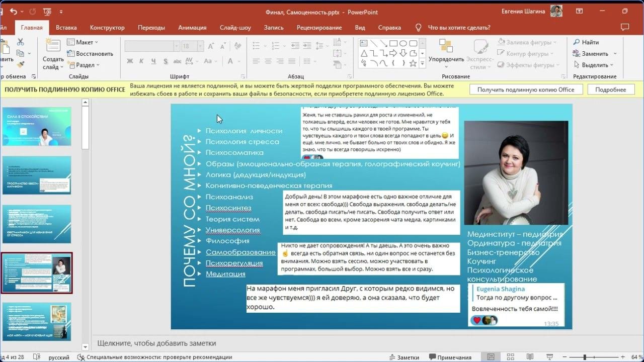Select the star shape in shapes gallery
Image resolution: width=644 pixels, height=362 pixels.
point(413,64)
